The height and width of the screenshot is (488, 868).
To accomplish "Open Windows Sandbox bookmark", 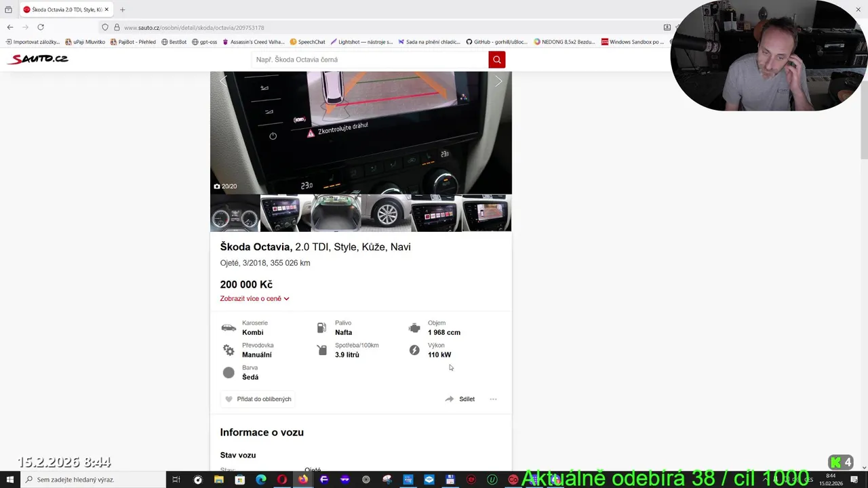I will pyautogui.click(x=633, y=42).
